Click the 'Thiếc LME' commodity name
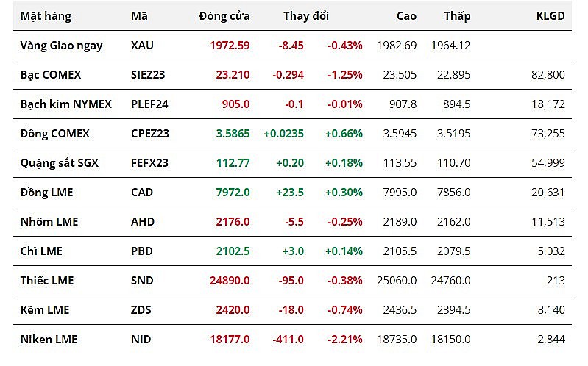The image size is (588, 366). (47, 281)
